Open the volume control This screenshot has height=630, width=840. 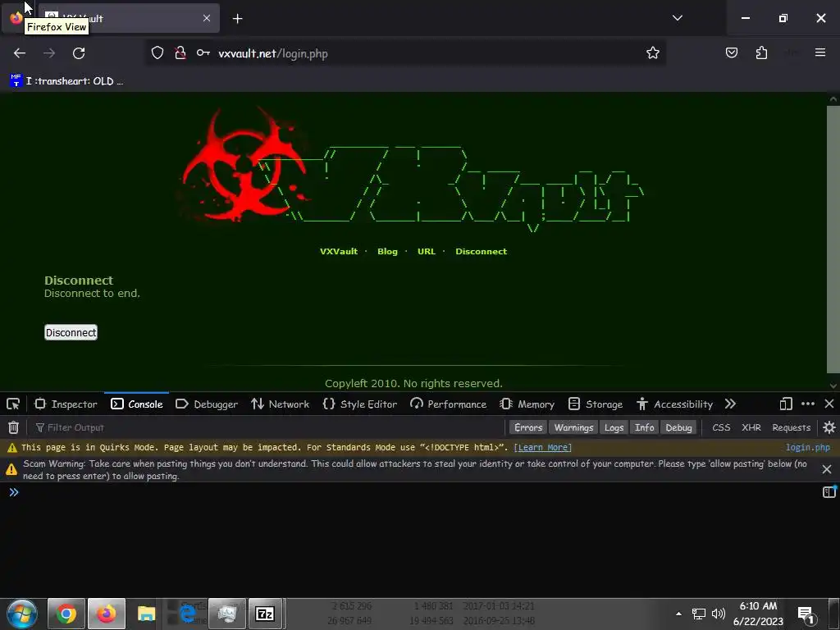coord(719,614)
